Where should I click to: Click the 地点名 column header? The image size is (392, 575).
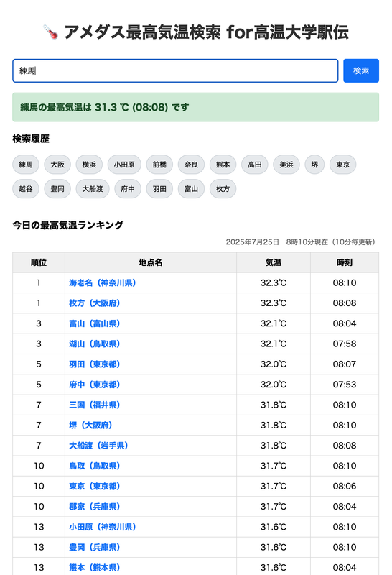(151, 262)
